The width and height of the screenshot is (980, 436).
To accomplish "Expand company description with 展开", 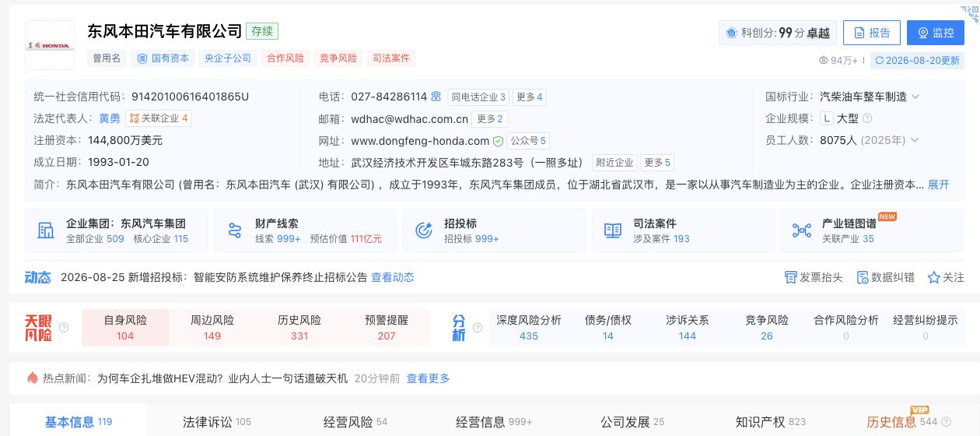I will coord(939,185).
